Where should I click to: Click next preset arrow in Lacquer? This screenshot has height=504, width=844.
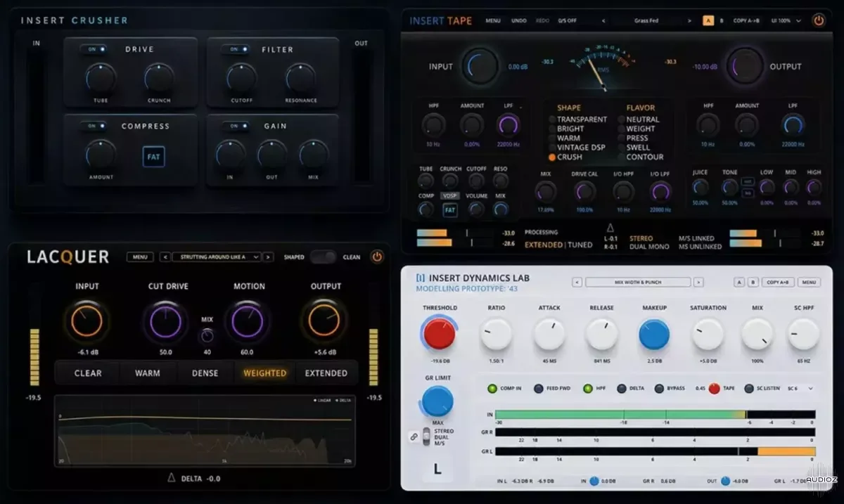(x=268, y=257)
